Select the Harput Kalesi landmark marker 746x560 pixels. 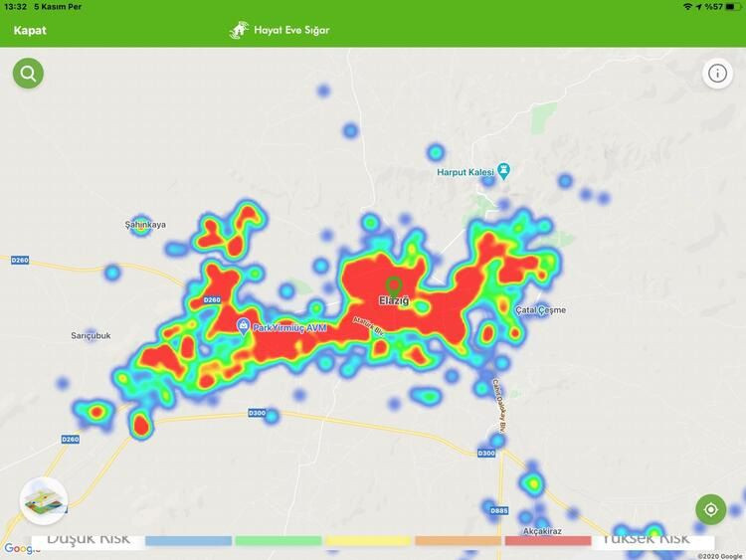(x=503, y=172)
